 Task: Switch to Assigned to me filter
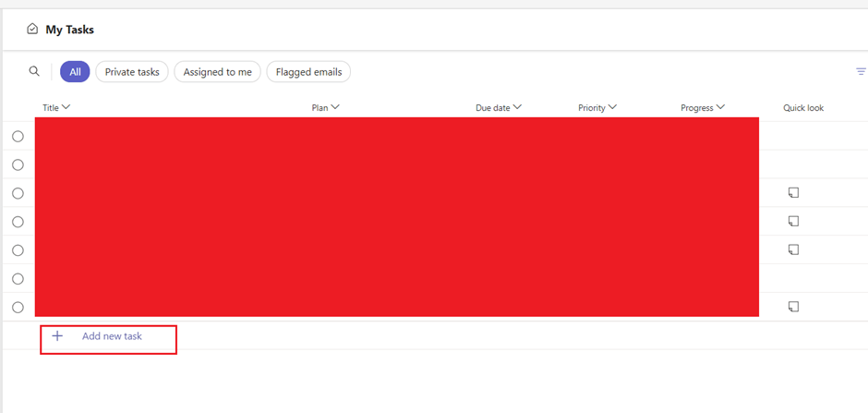click(x=218, y=72)
